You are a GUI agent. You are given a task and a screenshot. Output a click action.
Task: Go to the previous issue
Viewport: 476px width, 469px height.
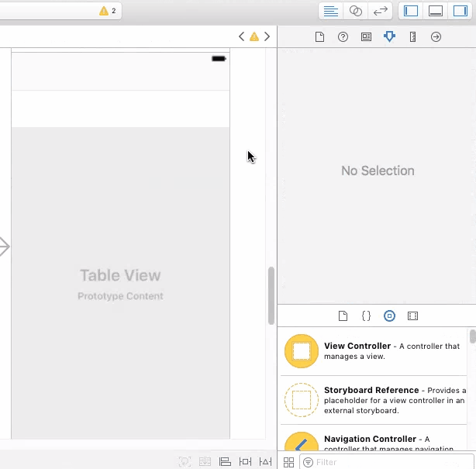click(241, 36)
